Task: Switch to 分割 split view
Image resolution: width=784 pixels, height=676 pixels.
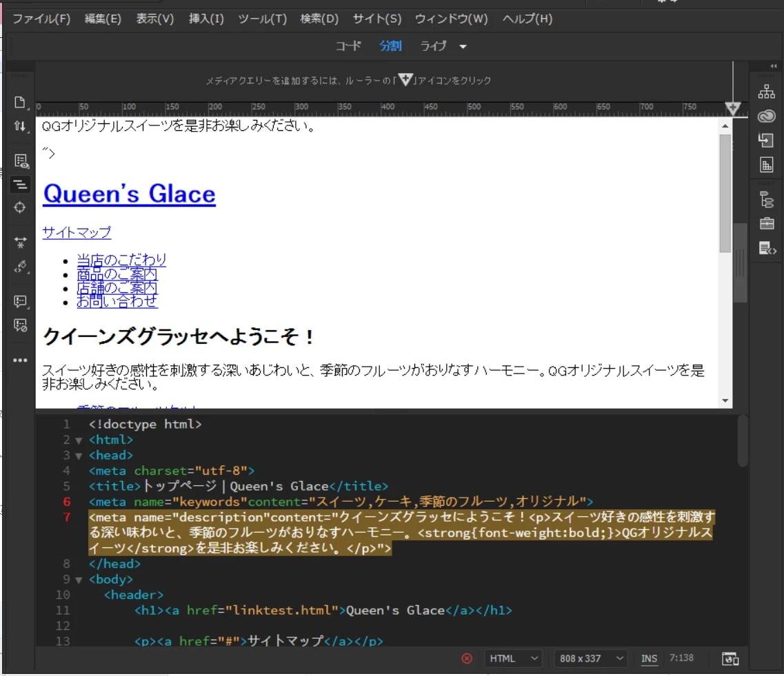Action: click(x=390, y=46)
